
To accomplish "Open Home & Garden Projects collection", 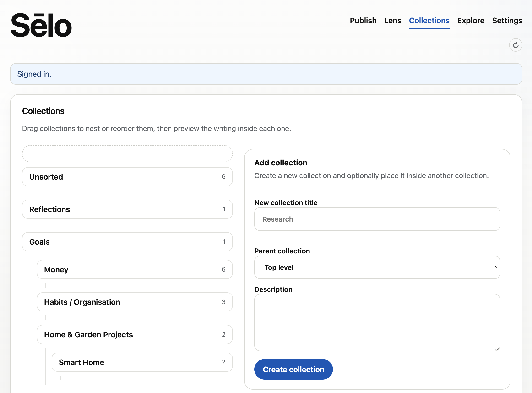I will [135, 334].
